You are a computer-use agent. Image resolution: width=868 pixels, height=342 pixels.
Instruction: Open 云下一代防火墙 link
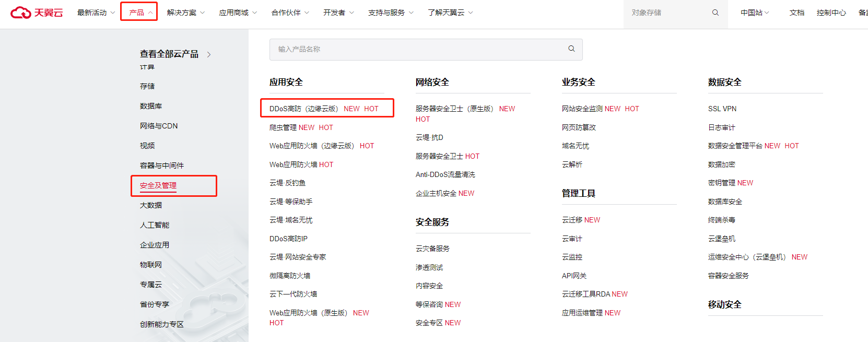(294, 294)
